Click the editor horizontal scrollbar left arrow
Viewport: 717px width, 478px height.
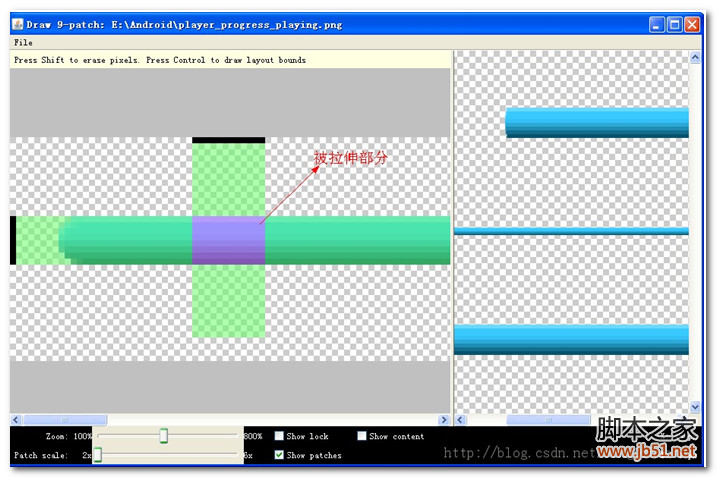tap(16, 420)
